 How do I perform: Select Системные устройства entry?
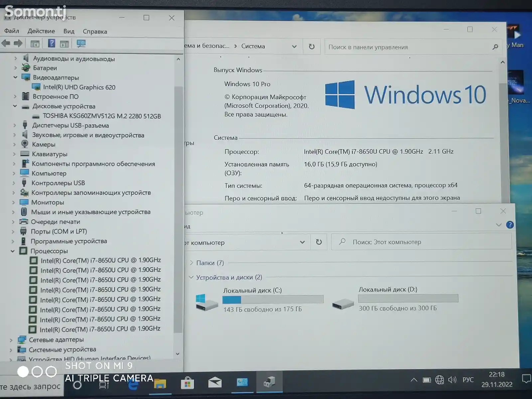tap(63, 349)
